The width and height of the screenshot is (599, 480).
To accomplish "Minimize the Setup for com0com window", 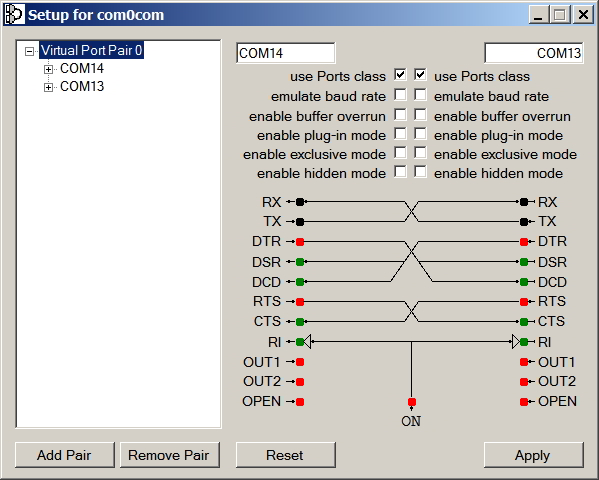I will tap(539, 15).
